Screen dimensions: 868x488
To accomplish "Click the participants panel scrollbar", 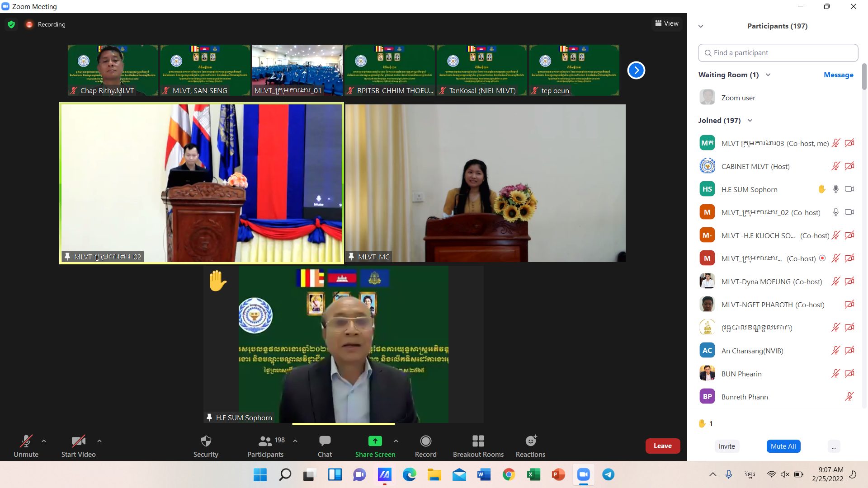I will point(864,77).
